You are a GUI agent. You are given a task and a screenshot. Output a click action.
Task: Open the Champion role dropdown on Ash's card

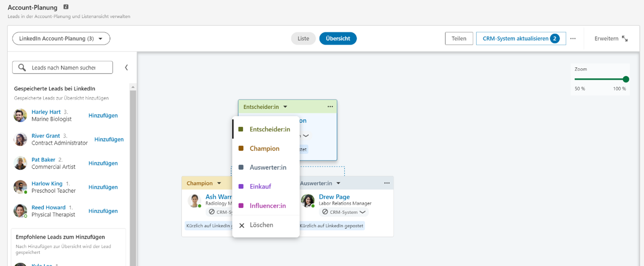click(x=204, y=183)
